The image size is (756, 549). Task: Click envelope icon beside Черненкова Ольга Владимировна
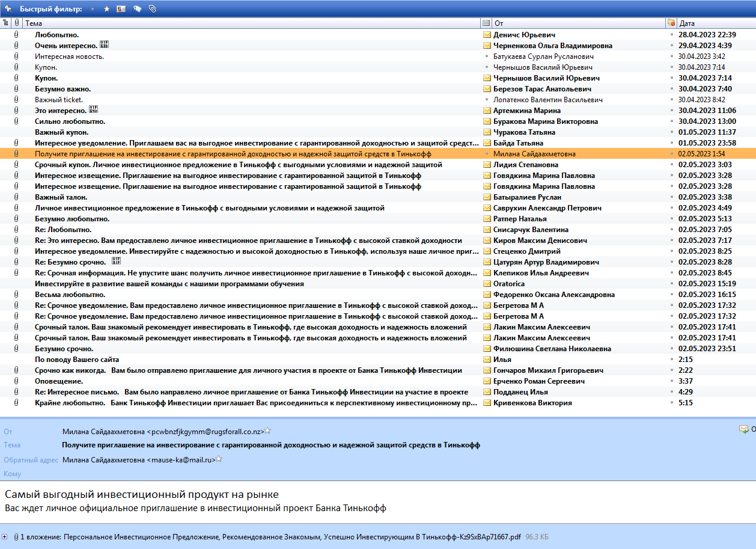[x=487, y=46]
